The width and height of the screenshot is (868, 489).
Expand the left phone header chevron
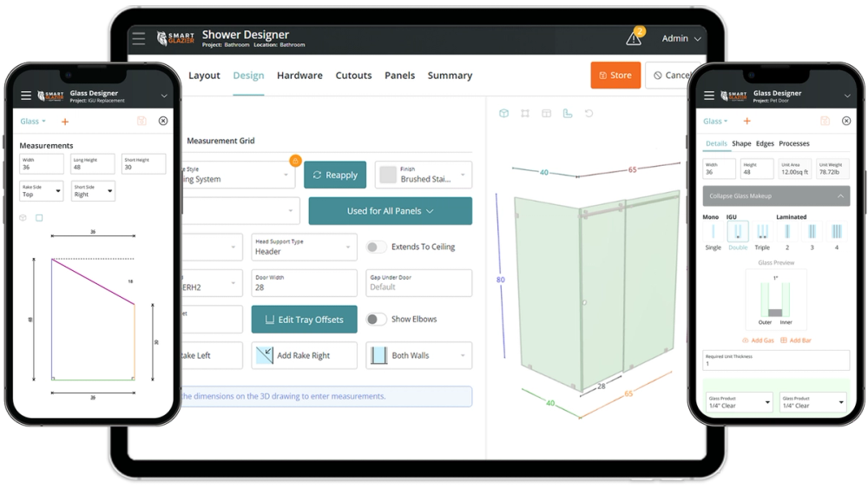(164, 96)
